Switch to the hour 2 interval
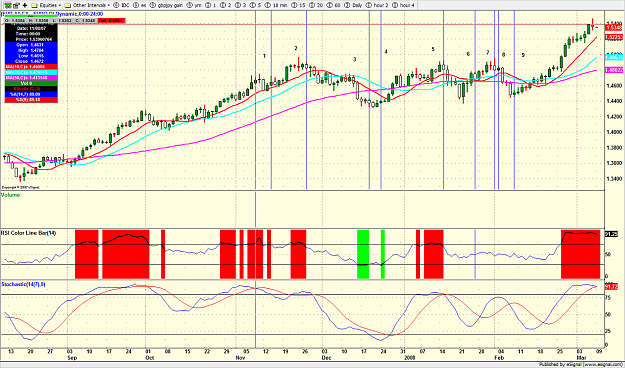 pyautogui.click(x=377, y=6)
